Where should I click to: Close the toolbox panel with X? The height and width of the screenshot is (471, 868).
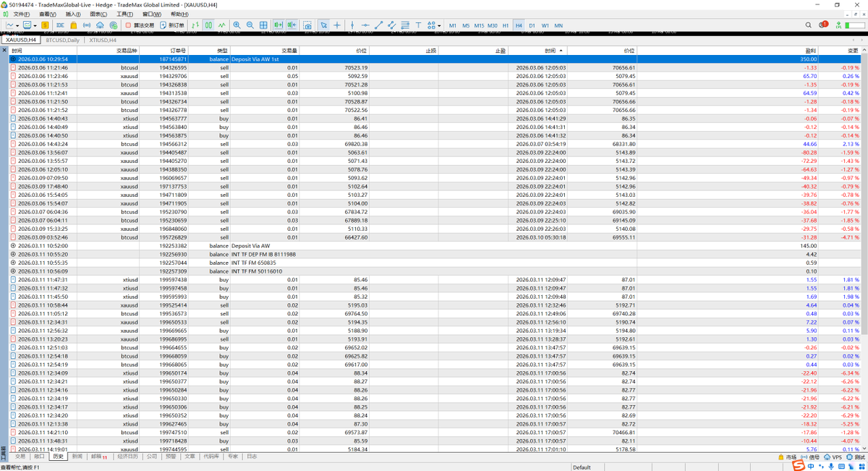(4, 51)
